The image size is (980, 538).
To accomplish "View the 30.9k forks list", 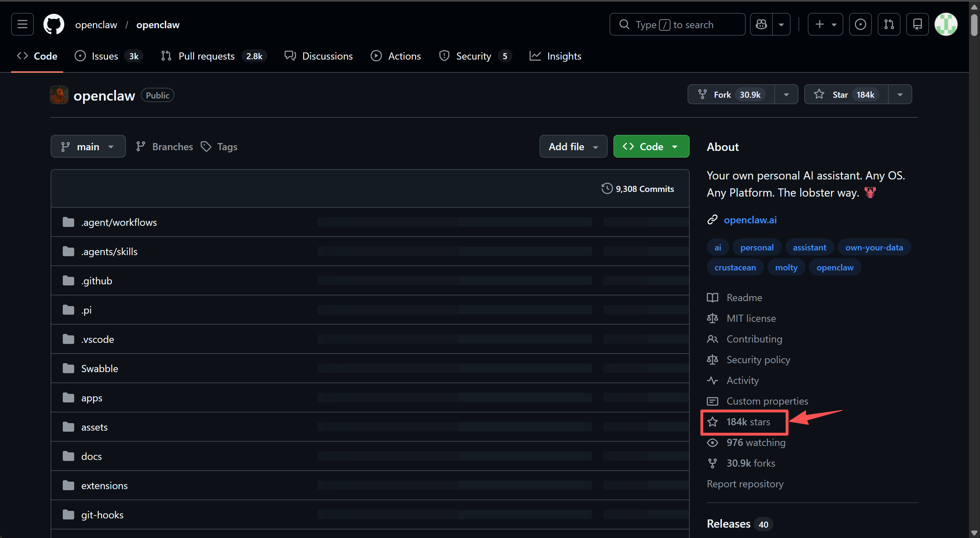I will pyautogui.click(x=741, y=463).
